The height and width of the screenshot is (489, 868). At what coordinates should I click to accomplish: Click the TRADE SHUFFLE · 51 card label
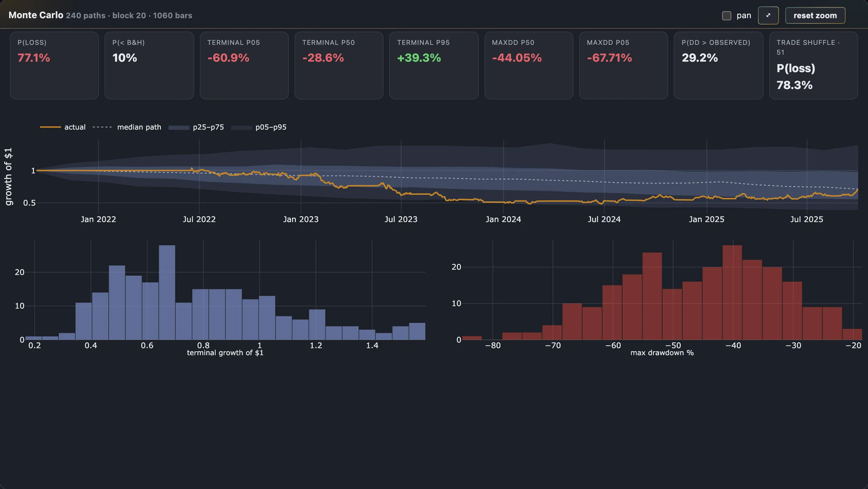(808, 47)
